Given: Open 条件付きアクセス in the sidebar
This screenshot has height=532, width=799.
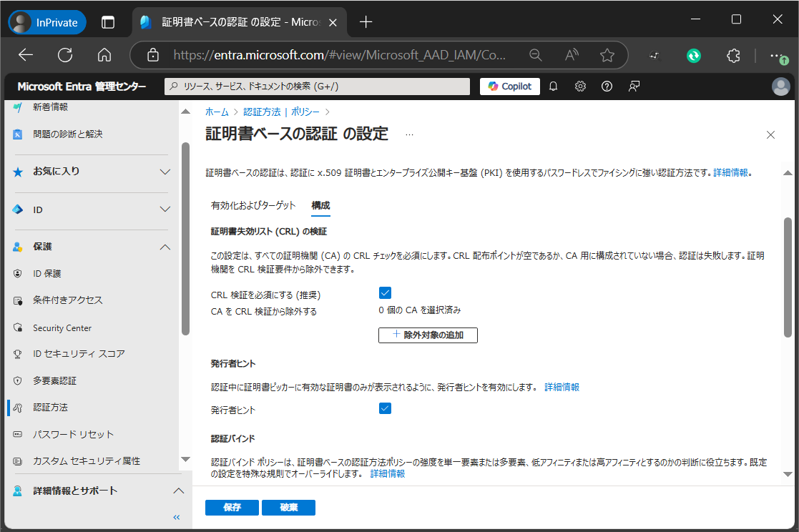Looking at the screenshot, I should pyautogui.click(x=67, y=300).
